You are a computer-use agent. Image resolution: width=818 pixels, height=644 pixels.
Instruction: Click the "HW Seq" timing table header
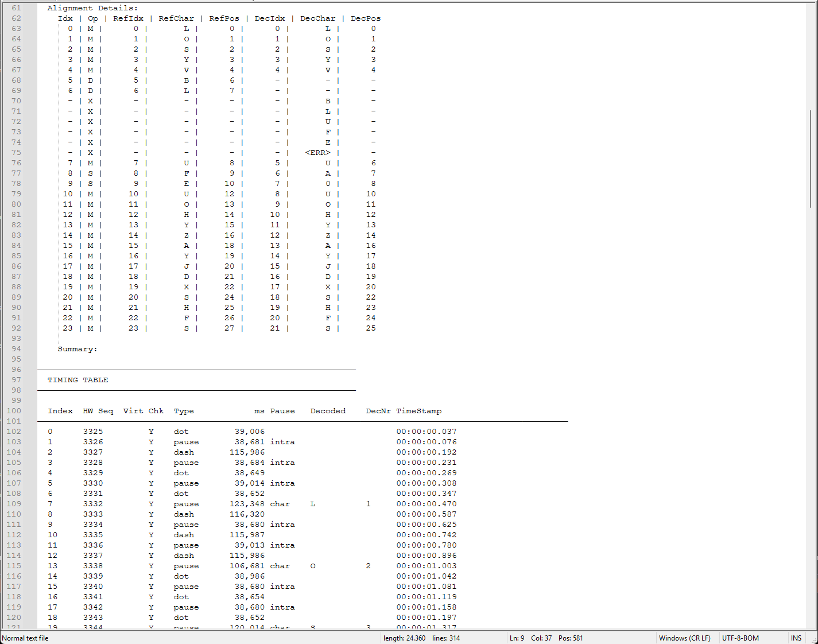(98, 411)
